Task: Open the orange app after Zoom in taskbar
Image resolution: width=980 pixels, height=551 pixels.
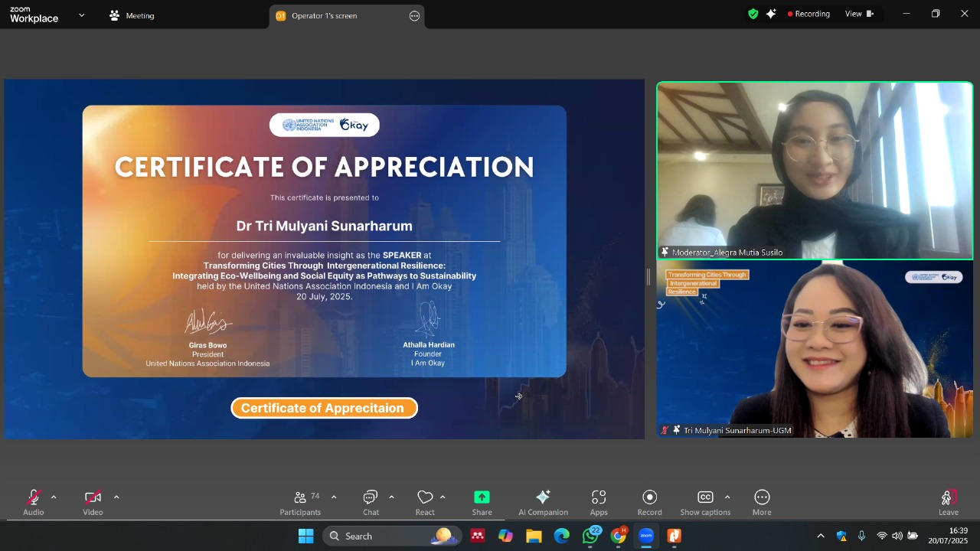Action: coord(674,536)
